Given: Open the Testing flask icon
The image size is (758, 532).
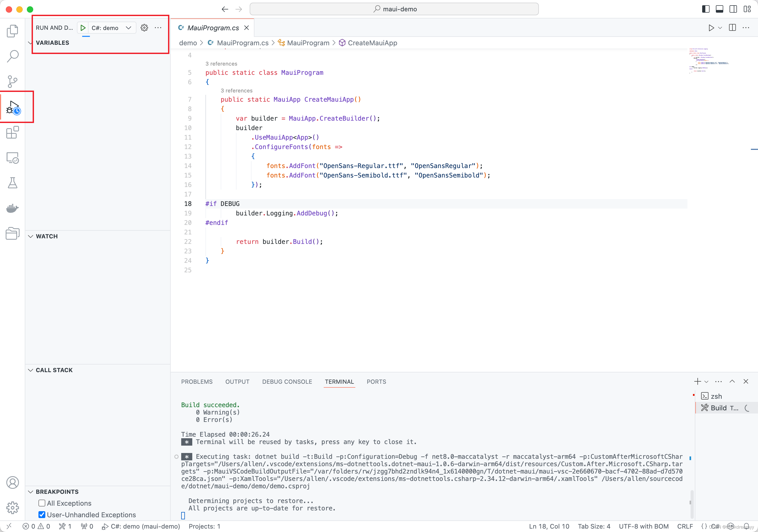Looking at the screenshot, I should (x=12, y=183).
